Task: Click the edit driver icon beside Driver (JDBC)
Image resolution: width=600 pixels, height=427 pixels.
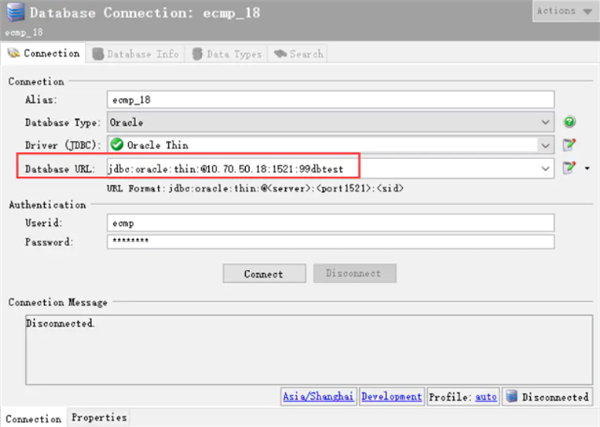Action: (570, 145)
